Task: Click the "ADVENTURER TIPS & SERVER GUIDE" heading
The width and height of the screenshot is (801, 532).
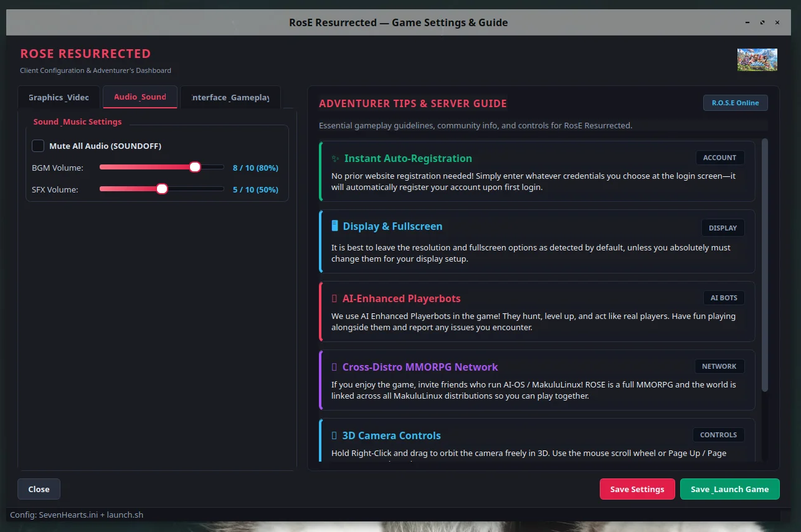Action: tap(413, 104)
